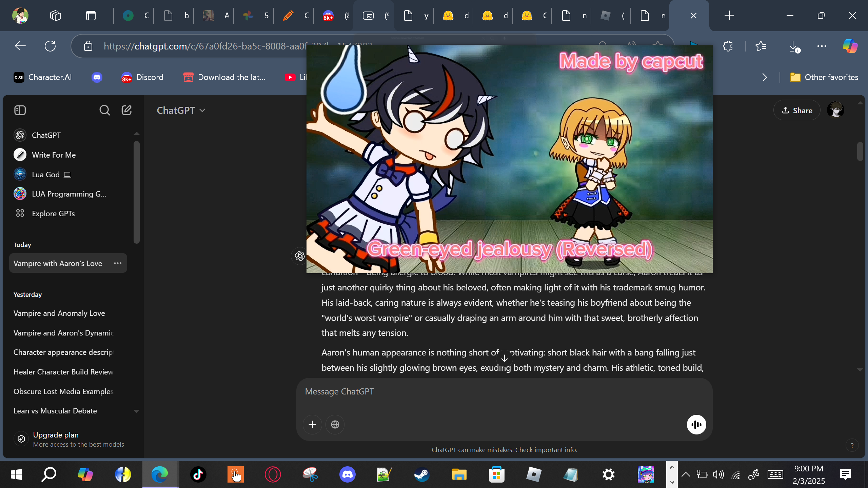This screenshot has height=488, width=868.
Task: Open the browser profile picture
Action: coord(20,16)
